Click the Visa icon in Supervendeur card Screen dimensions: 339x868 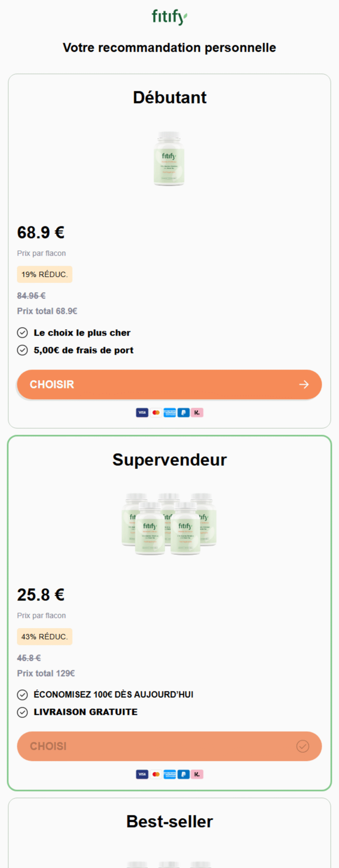[x=142, y=774]
